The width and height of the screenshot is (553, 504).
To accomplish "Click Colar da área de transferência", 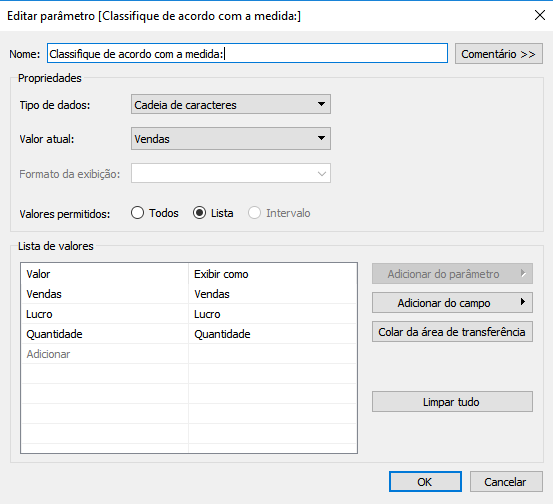I will (452, 332).
